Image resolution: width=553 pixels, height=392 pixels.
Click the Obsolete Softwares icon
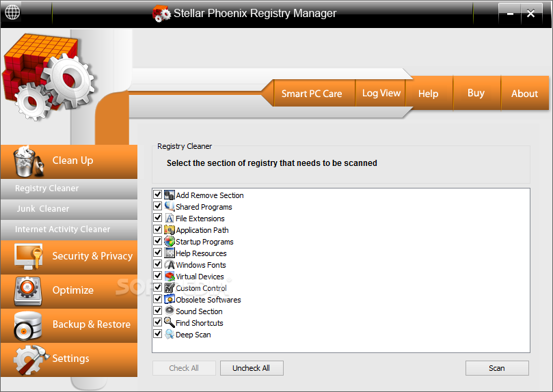pos(170,299)
